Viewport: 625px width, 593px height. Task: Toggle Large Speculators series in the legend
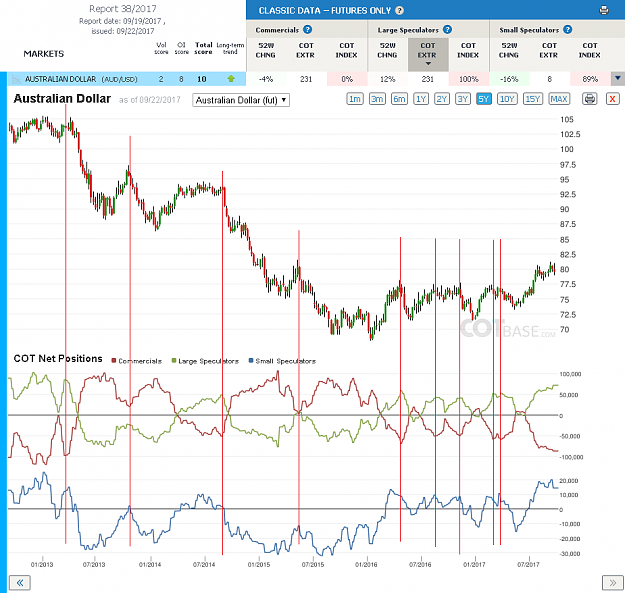point(205,361)
